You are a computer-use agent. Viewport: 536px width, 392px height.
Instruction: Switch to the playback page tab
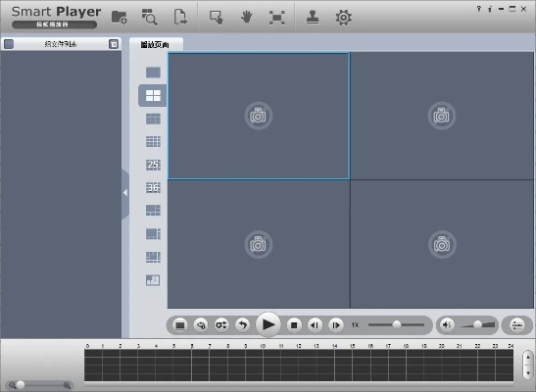coord(155,44)
